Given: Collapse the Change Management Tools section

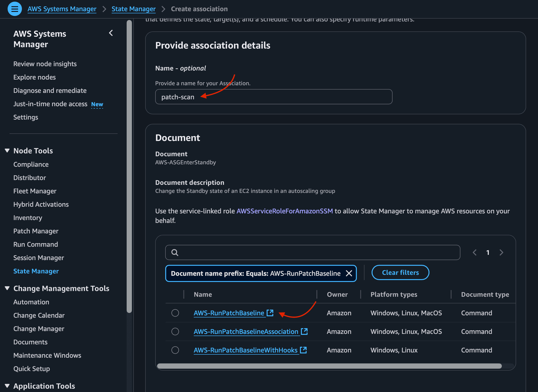Looking at the screenshot, I should point(7,288).
